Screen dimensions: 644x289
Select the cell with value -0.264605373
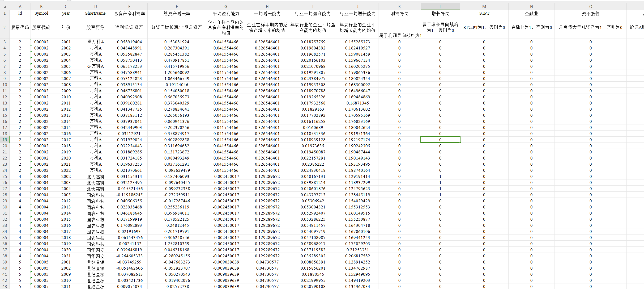point(129,256)
